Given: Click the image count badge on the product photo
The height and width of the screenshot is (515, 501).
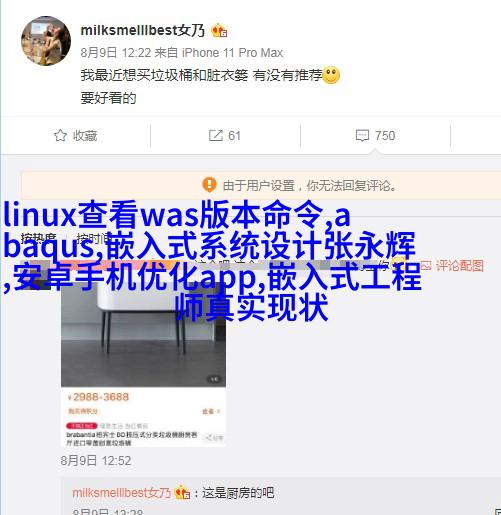Looking at the screenshot, I should 214,379.
